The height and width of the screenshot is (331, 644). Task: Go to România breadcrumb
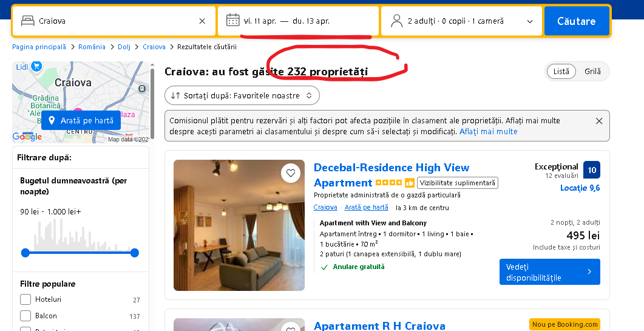(x=92, y=47)
